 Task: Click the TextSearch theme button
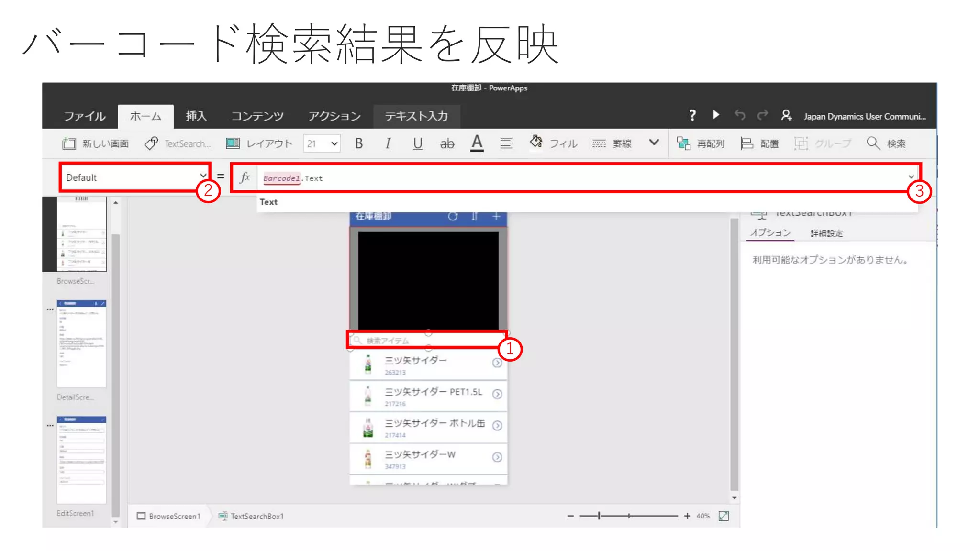pyautogui.click(x=178, y=143)
